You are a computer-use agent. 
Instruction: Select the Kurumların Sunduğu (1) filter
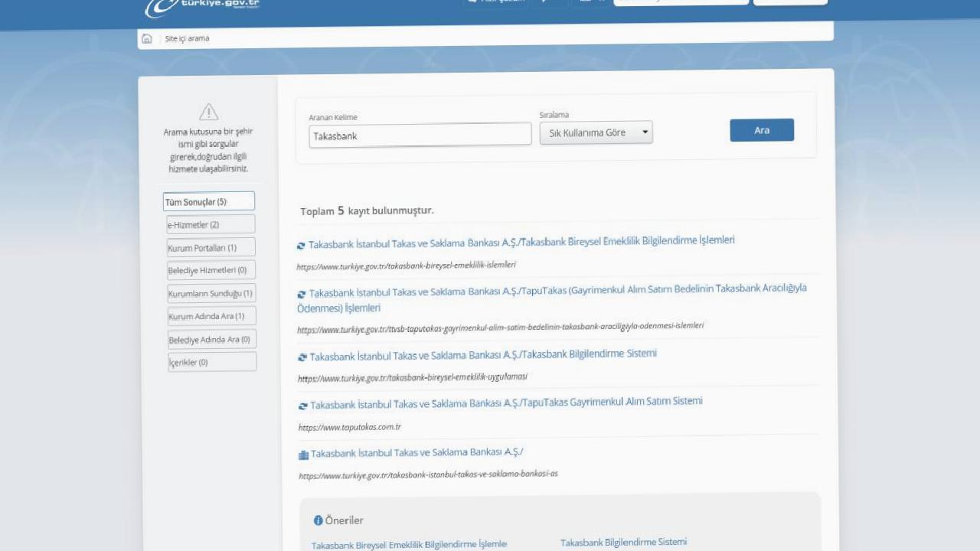(x=211, y=293)
